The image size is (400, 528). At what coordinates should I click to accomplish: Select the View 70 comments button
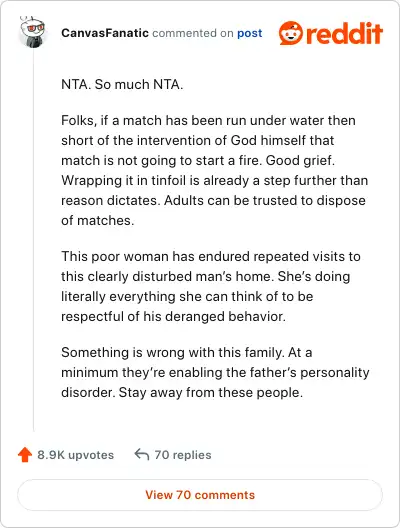point(200,495)
